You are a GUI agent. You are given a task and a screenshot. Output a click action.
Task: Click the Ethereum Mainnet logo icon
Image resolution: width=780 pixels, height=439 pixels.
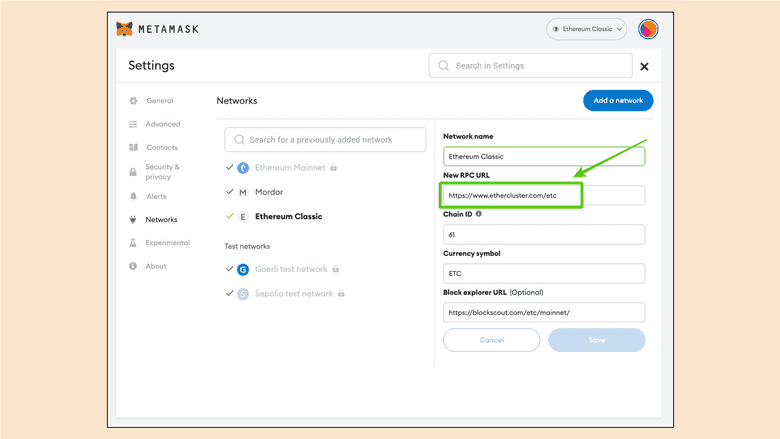(243, 168)
